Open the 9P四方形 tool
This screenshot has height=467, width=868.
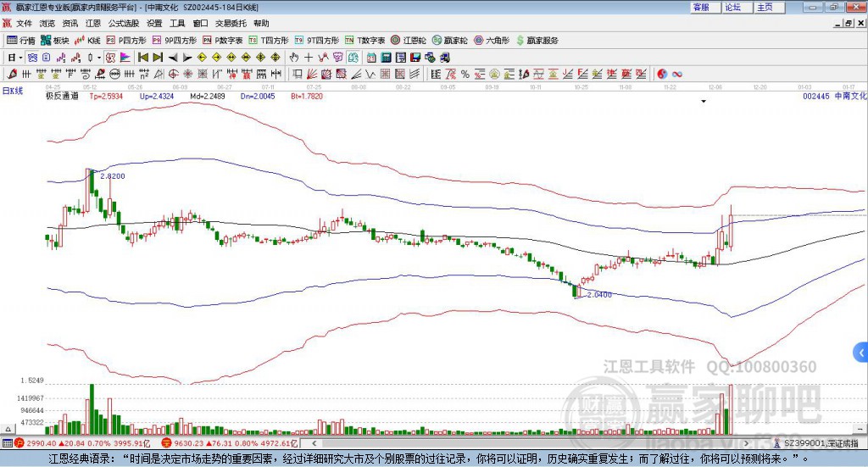click(x=175, y=41)
